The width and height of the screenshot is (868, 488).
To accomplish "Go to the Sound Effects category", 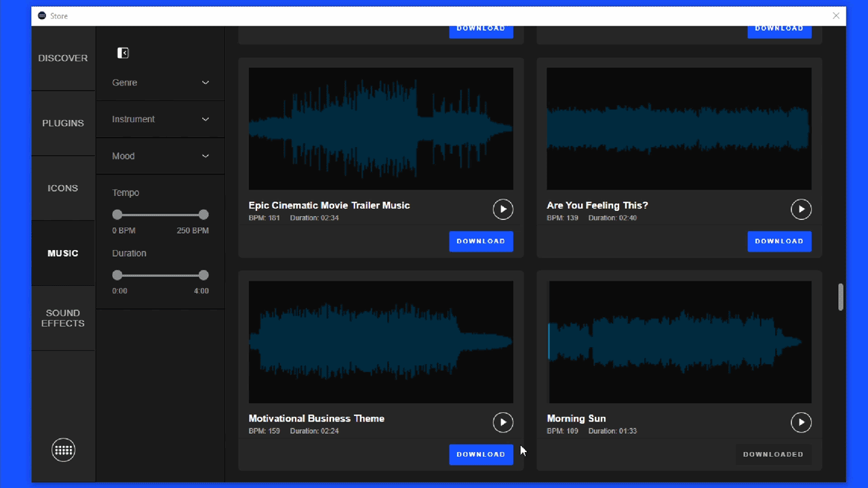I will 63,318.
